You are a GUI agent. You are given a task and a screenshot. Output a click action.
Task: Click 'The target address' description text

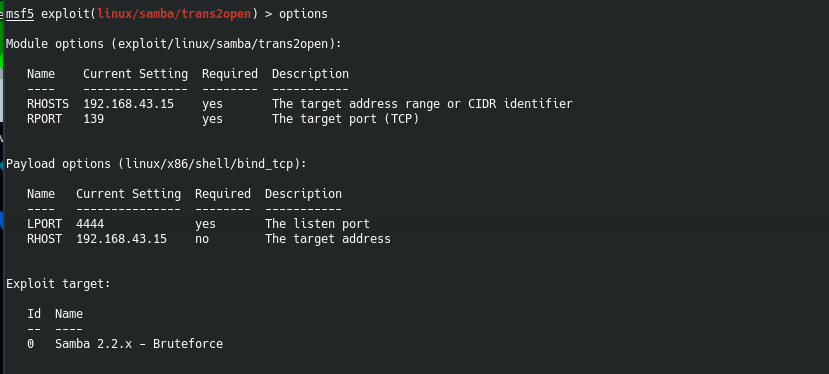[x=328, y=239]
